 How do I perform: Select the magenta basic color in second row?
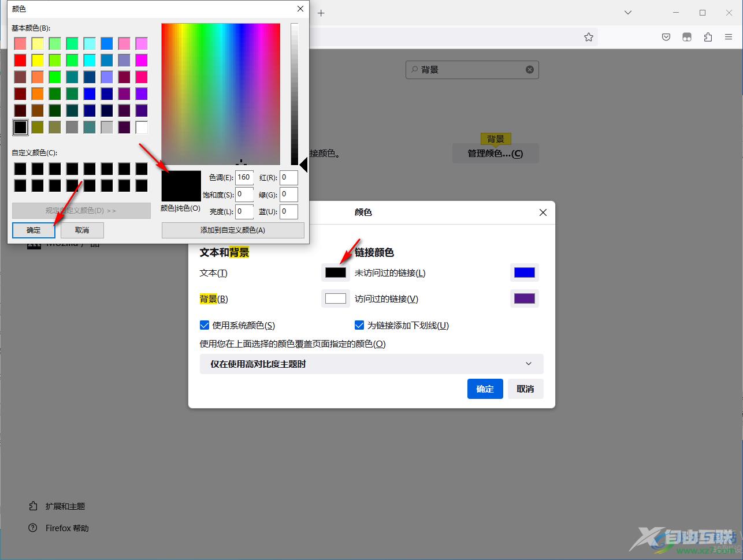coord(142,60)
